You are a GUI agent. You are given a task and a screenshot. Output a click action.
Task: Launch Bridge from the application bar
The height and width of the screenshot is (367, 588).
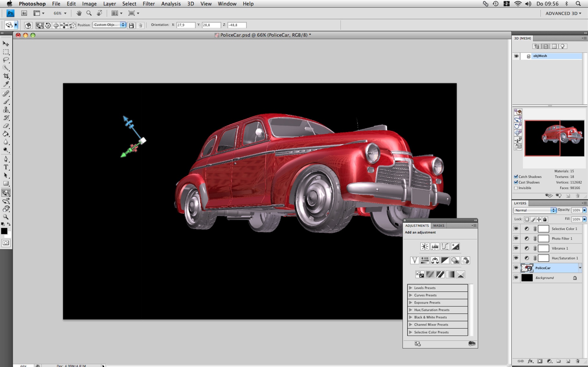24,13
